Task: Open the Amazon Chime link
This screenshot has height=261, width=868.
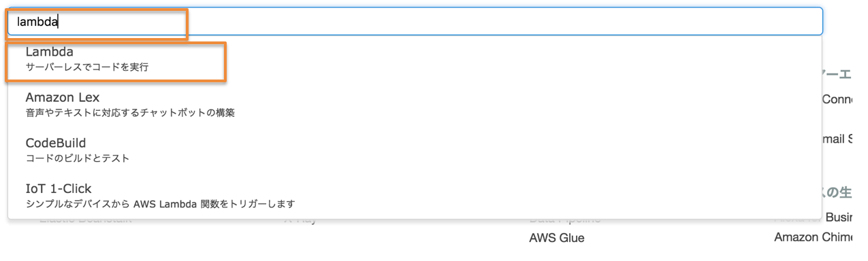Action: click(820, 237)
